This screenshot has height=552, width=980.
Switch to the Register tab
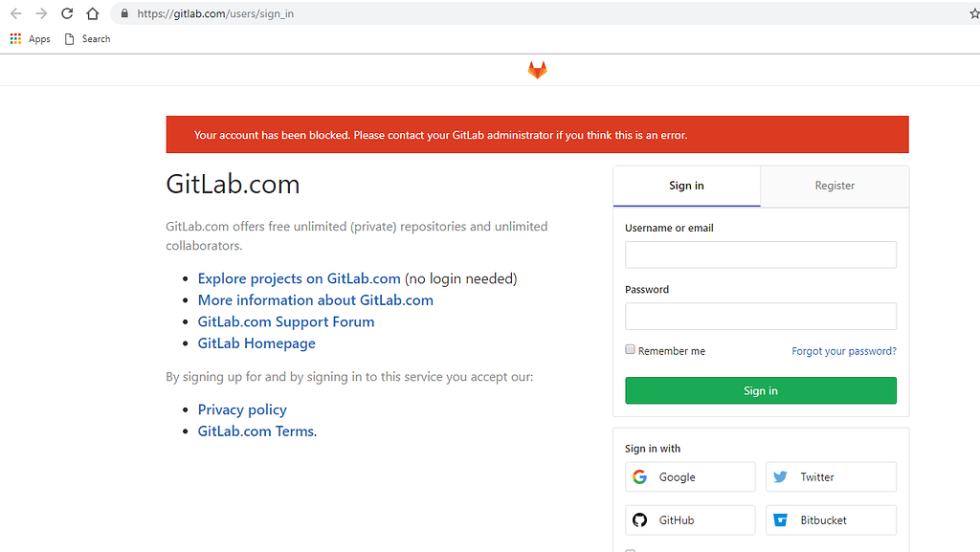pos(835,186)
